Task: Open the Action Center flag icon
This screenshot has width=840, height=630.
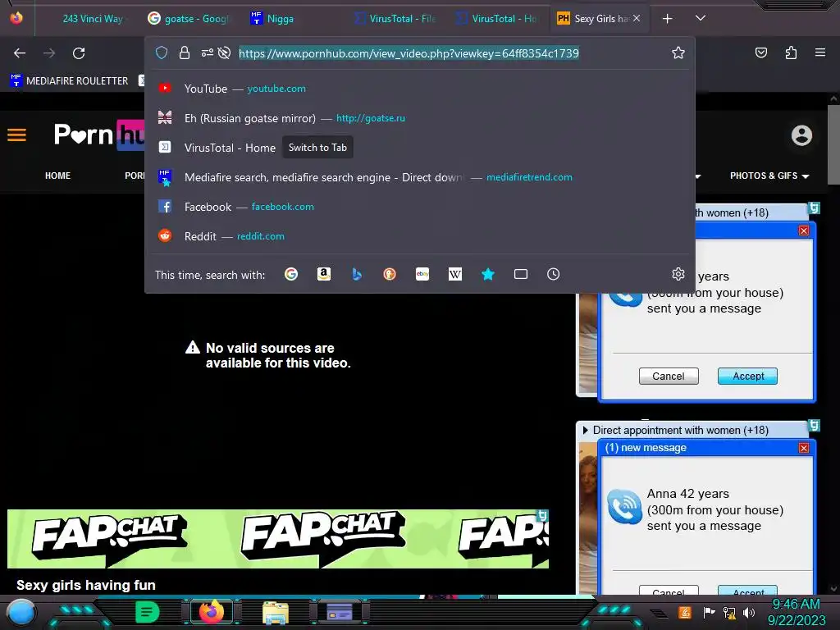Action: click(710, 612)
